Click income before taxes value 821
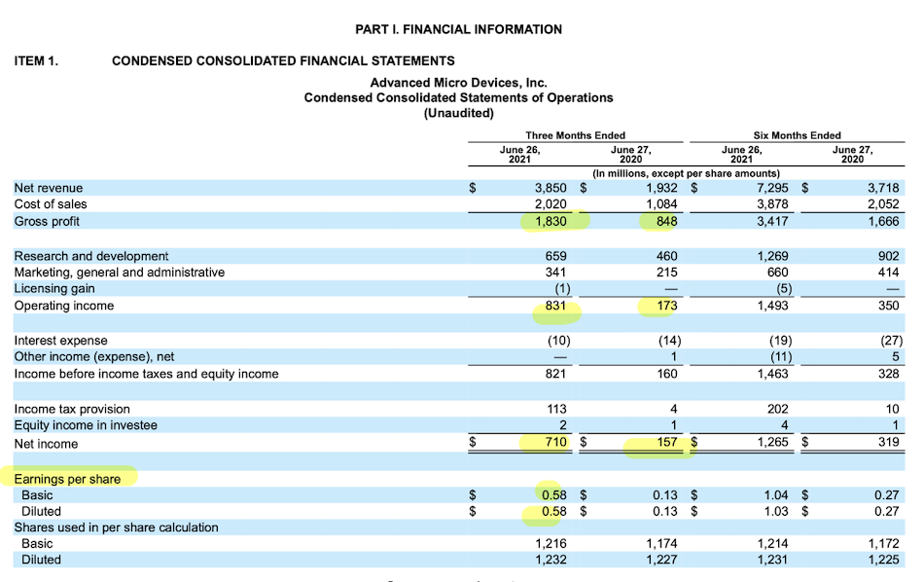 [x=555, y=374]
